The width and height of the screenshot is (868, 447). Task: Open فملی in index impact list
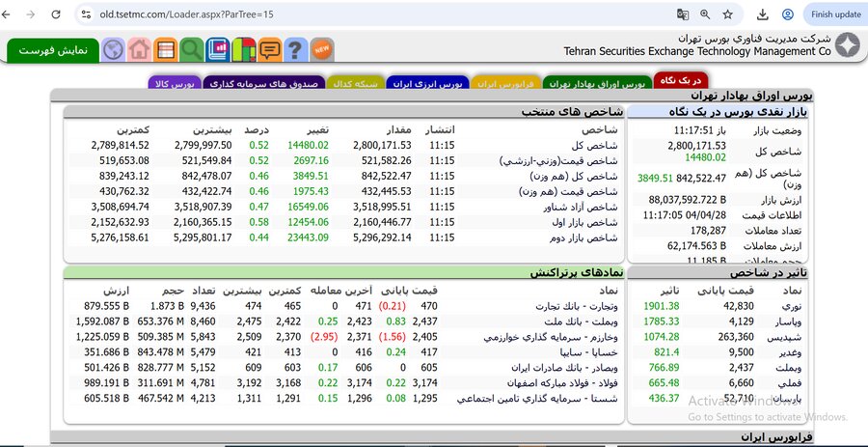pos(793,383)
